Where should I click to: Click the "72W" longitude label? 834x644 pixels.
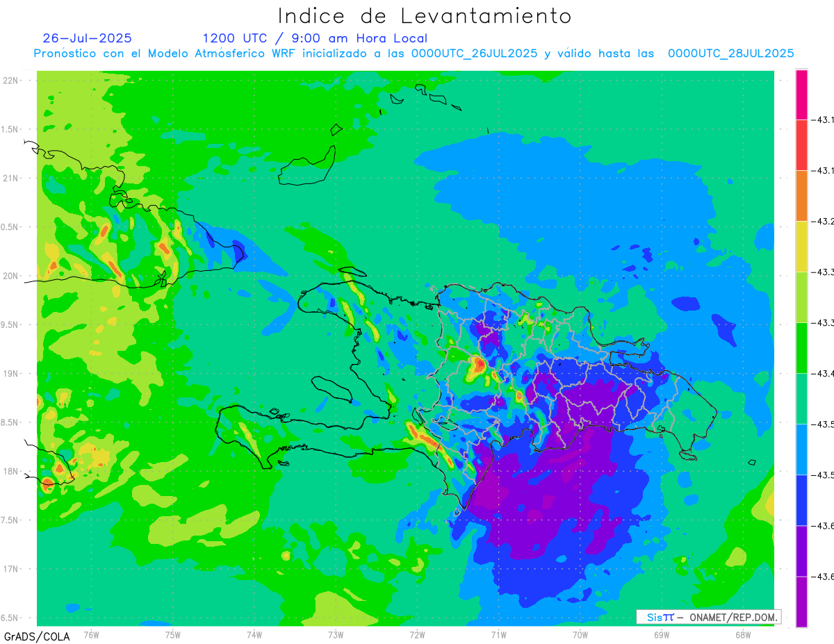click(417, 635)
